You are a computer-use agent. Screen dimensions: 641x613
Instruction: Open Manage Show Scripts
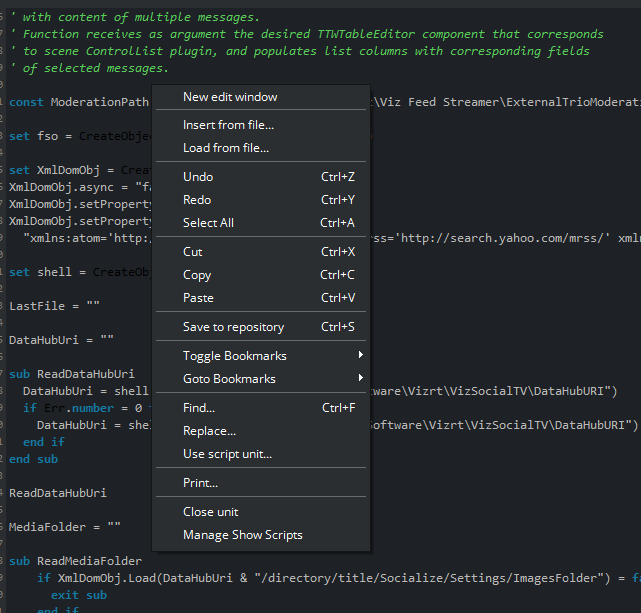tap(242, 535)
